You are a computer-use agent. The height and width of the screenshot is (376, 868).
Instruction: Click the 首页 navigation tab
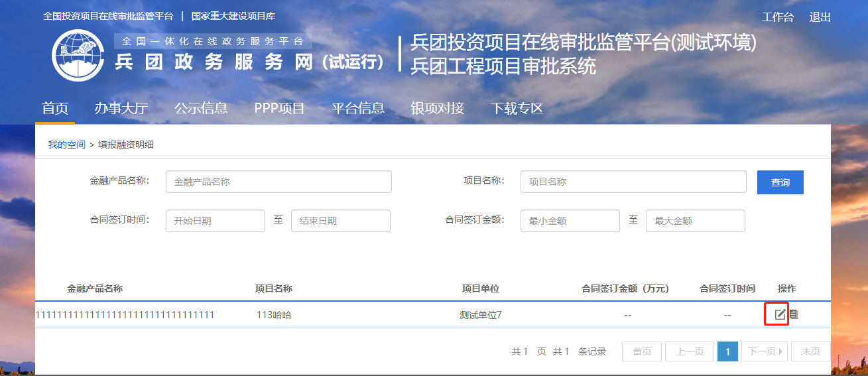(x=55, y=108)
